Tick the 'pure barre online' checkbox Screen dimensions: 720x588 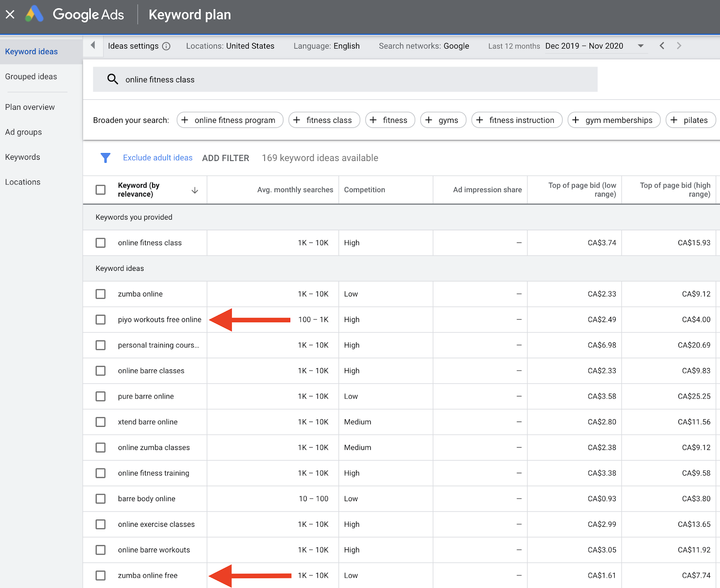(x=100, y=396)
